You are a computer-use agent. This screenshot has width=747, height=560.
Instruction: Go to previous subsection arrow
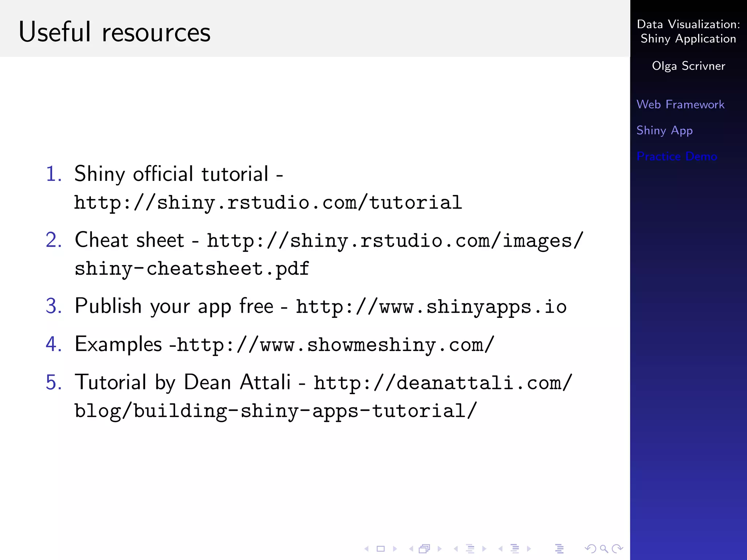[456, 549]
